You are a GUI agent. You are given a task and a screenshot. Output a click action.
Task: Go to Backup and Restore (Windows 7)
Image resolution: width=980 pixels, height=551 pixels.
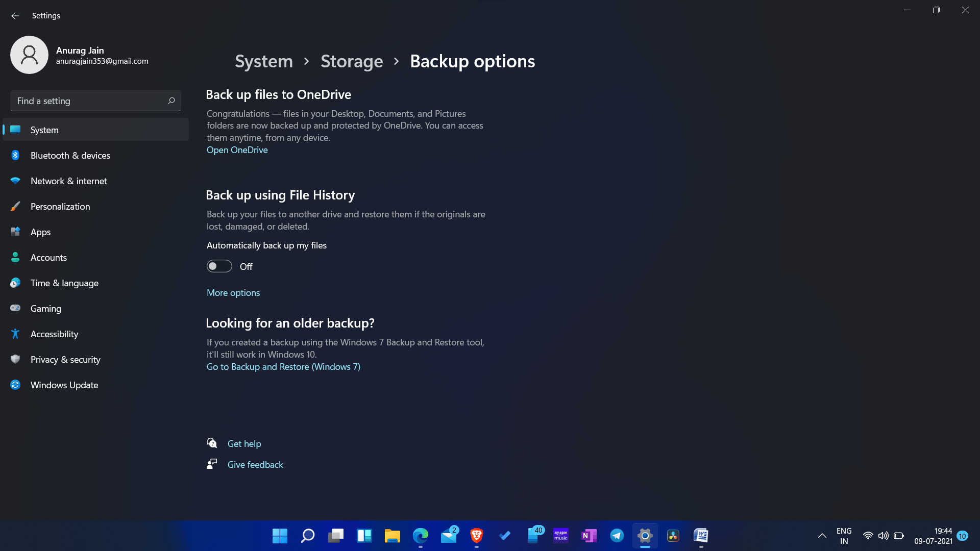[283, 367]
